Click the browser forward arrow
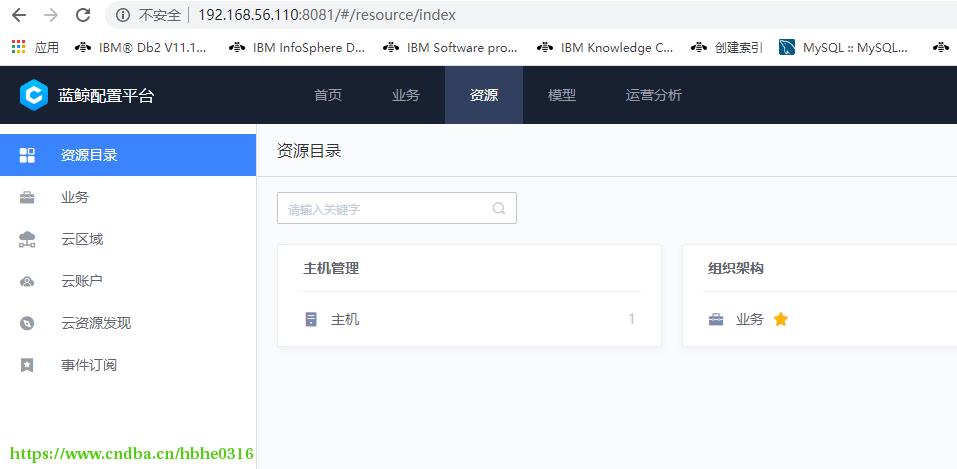 tap(51, 15)
